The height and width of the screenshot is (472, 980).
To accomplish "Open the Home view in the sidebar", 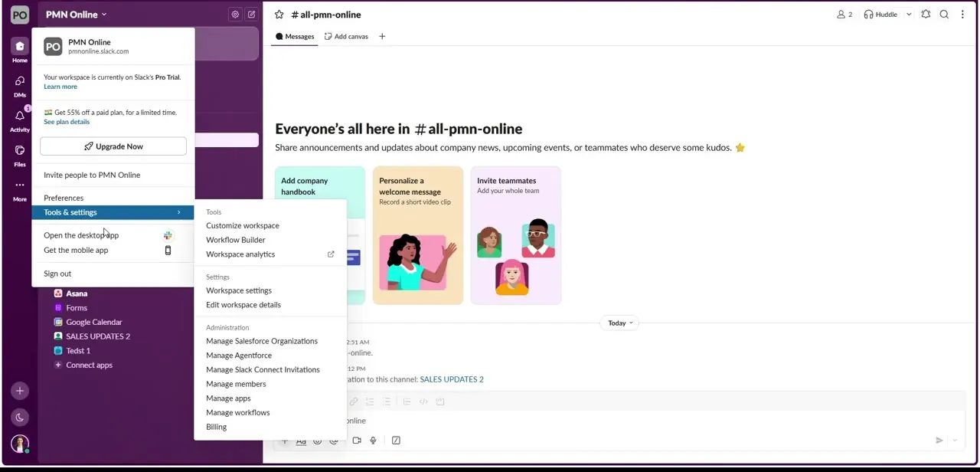I will (x=20, y=51).
